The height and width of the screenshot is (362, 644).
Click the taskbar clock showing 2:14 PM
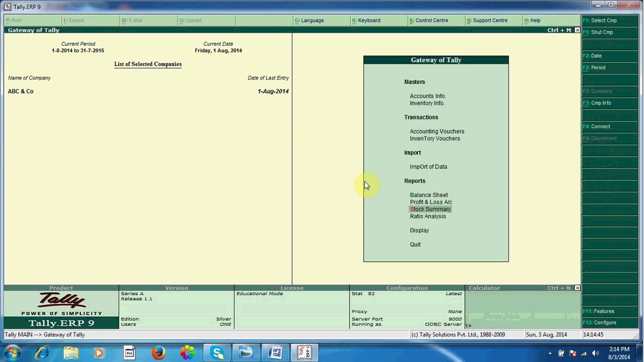pyautogui.click(x=619, y=353)
